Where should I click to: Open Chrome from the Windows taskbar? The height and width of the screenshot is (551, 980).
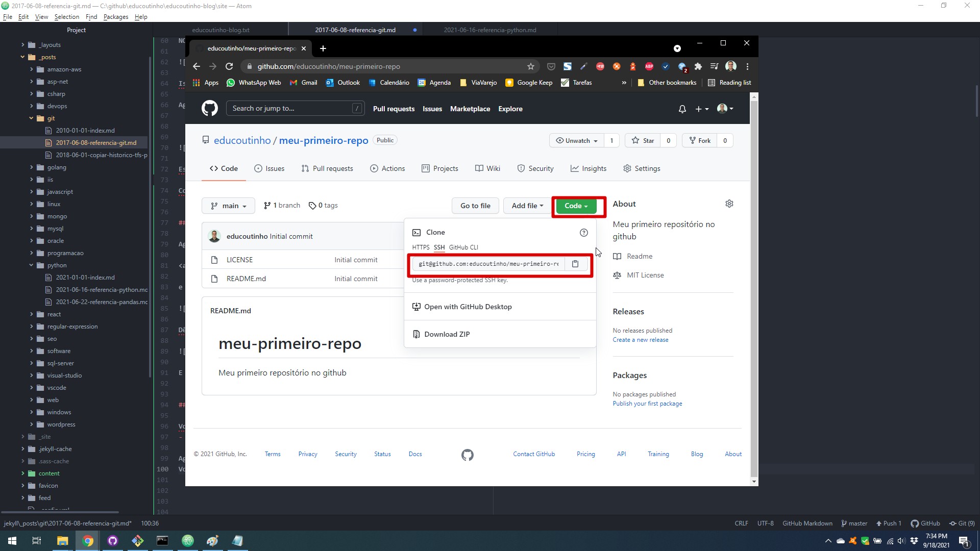88,541
